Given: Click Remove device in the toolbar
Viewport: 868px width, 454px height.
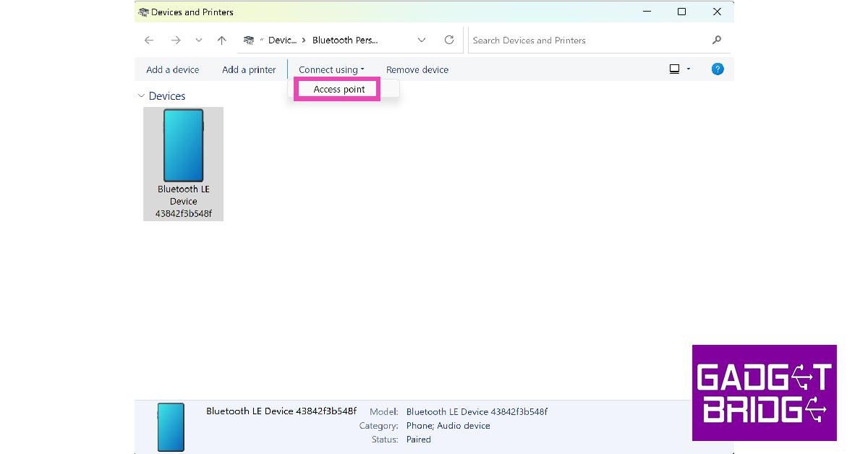Looking at the screenshot, I should click(417, 70).
